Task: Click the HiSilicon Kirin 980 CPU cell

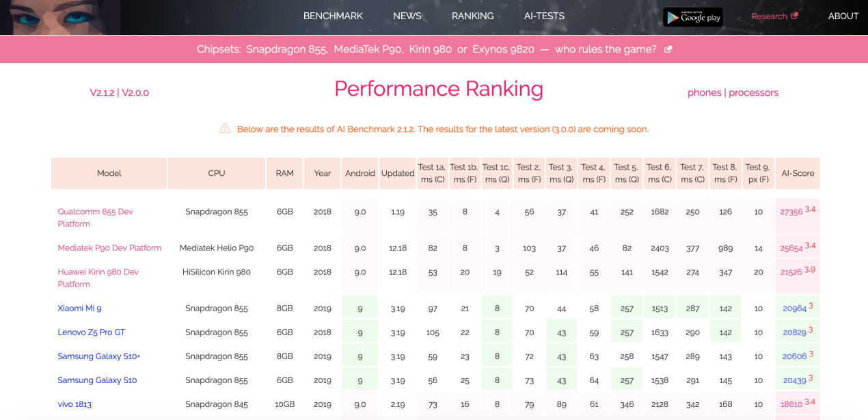Action: coord(217,272)
